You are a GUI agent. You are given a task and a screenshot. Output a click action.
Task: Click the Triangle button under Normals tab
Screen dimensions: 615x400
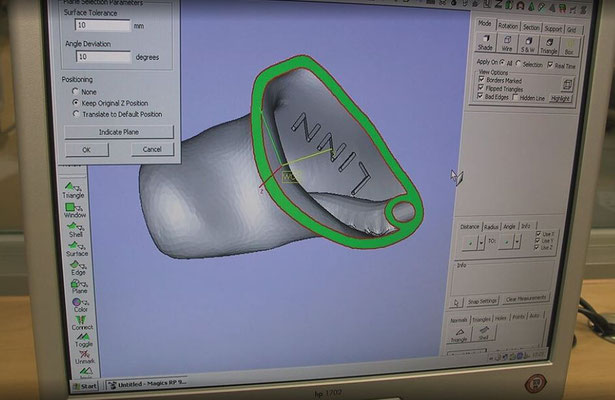click(x=459, y=335)
